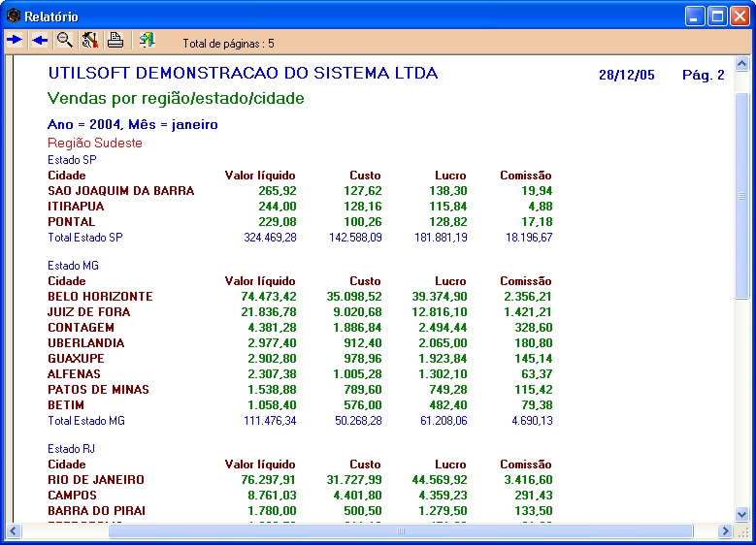The width and height of the screenshot is (756, 545).
Task: Click vertical scrollbar up arrow
Action: pyautogui.click(x=742, y=63)
